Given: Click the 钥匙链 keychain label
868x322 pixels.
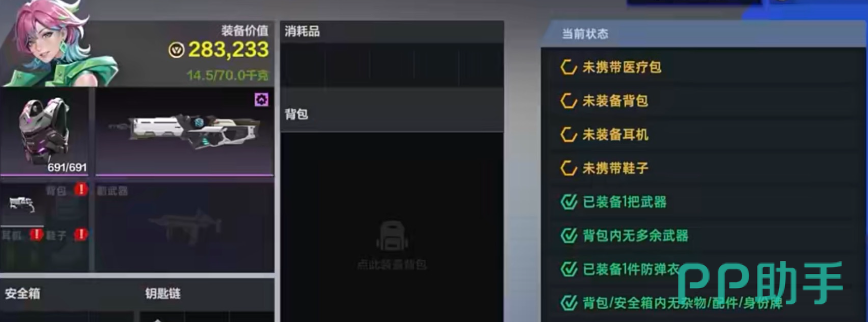Looking at the screenshot, I should [x=163, y=294].
